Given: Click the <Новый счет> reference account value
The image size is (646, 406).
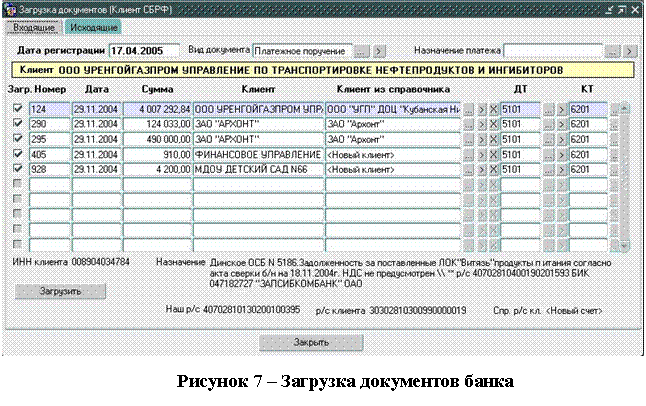Looking at the screenshot, I should point(574,311).
